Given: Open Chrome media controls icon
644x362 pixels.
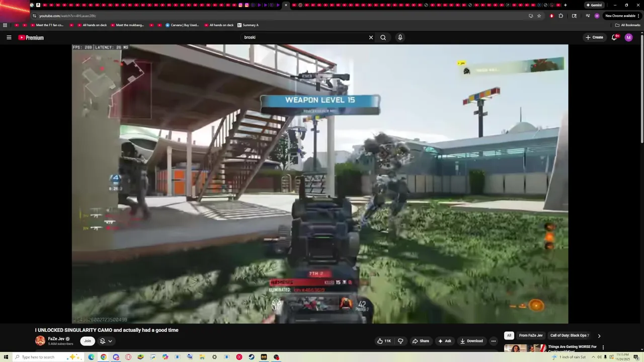Looking at the screenshot, I should 587,16.
